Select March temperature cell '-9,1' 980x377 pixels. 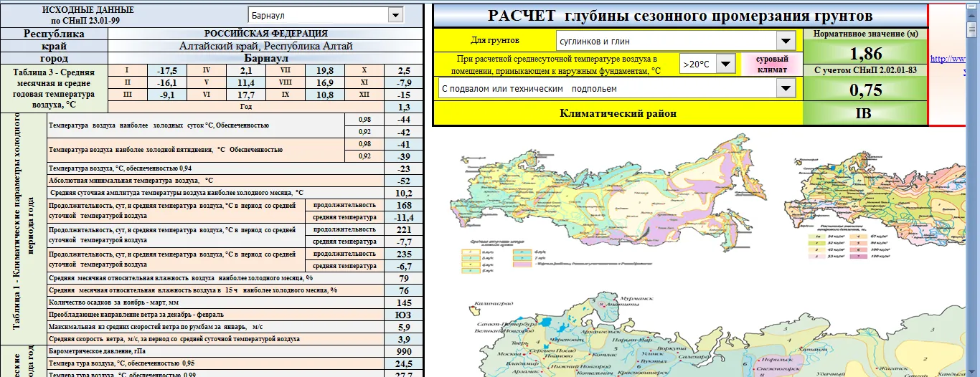[166, 94]
